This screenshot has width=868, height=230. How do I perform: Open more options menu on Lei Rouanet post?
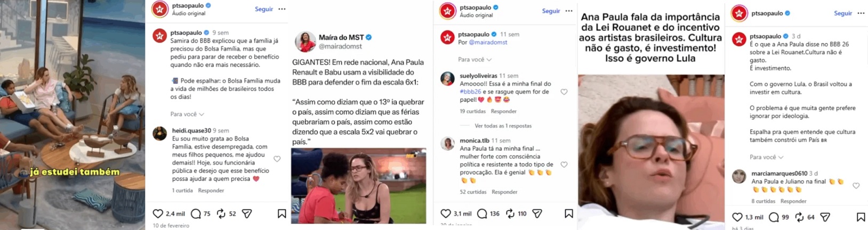pos(861,13)
